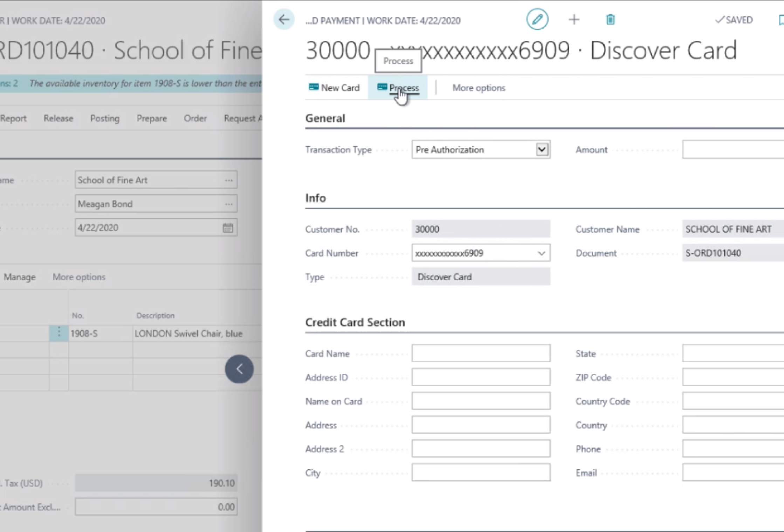Click the bookmark icon beside SAVED
The image size is (784, 532).
pos(781,20)
